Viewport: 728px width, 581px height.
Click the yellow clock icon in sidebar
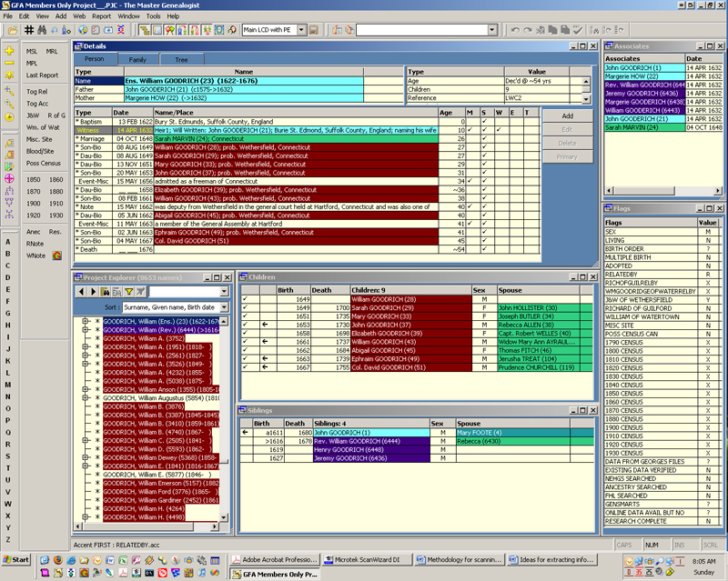pyautogui.click(x=9, y=117)
